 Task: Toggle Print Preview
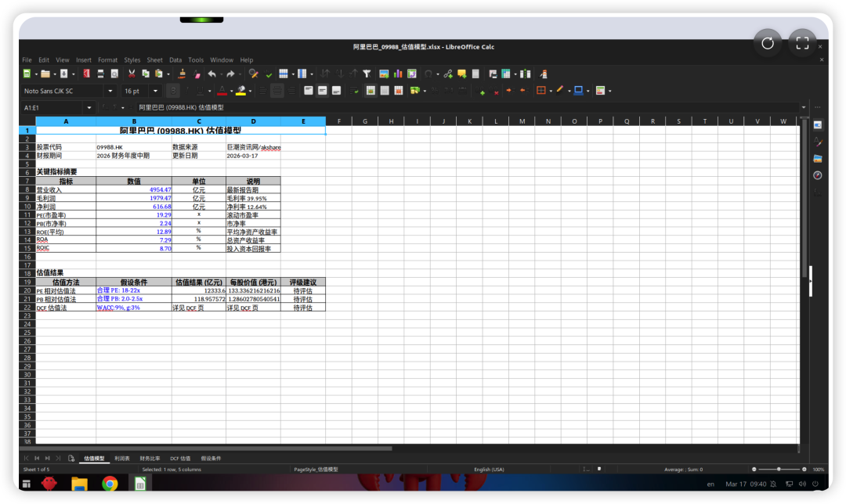click(x=114, y=74)
